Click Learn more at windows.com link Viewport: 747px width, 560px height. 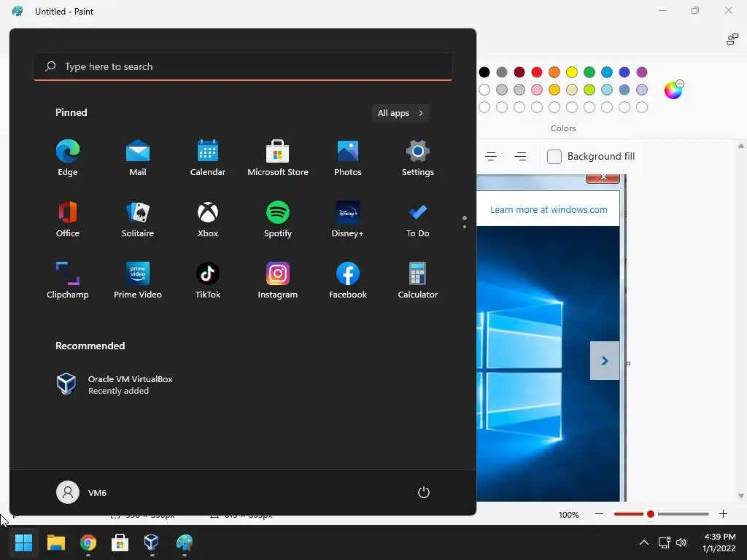[549, 209]
